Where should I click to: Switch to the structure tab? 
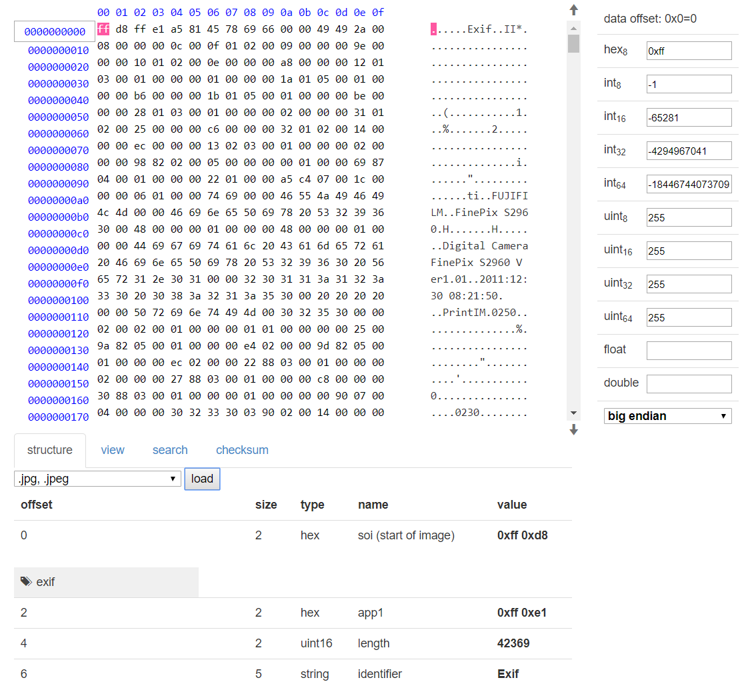pos(50,450)
